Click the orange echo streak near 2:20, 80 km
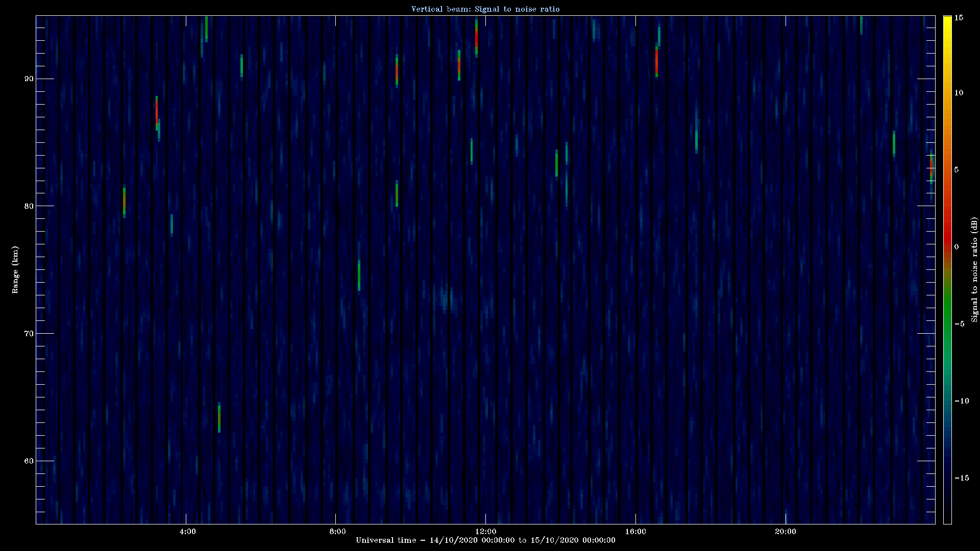 (x=124, y=202)
